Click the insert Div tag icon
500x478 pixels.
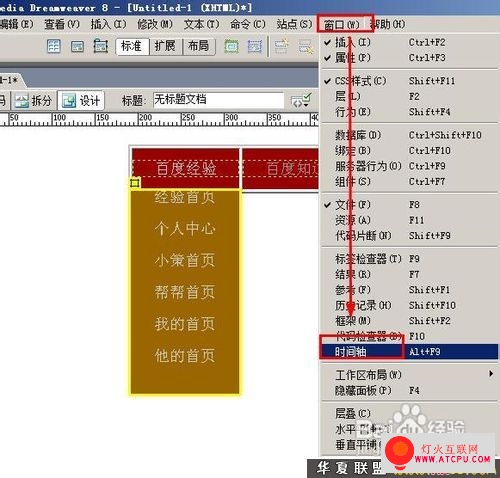pos(77,46)
